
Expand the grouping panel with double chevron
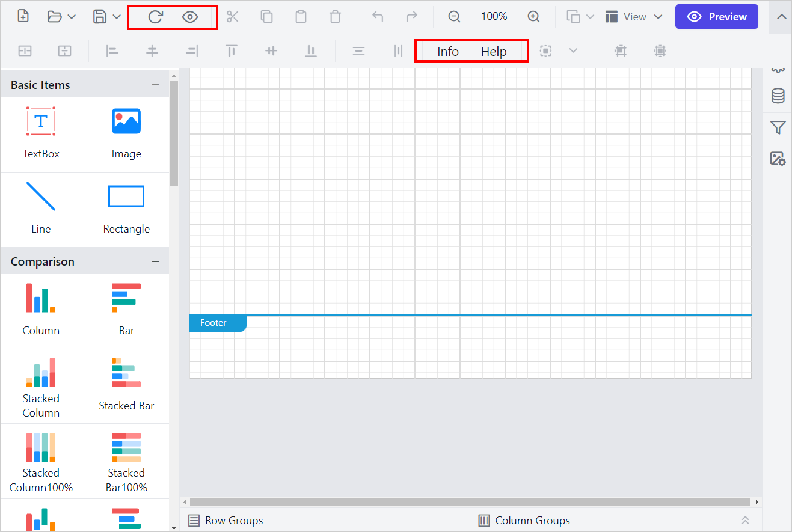[746, 521]
